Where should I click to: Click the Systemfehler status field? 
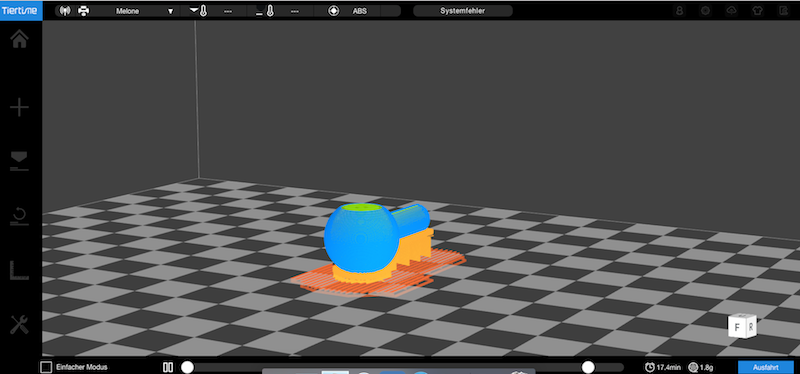pyautogui.click(x=463, y=11)
